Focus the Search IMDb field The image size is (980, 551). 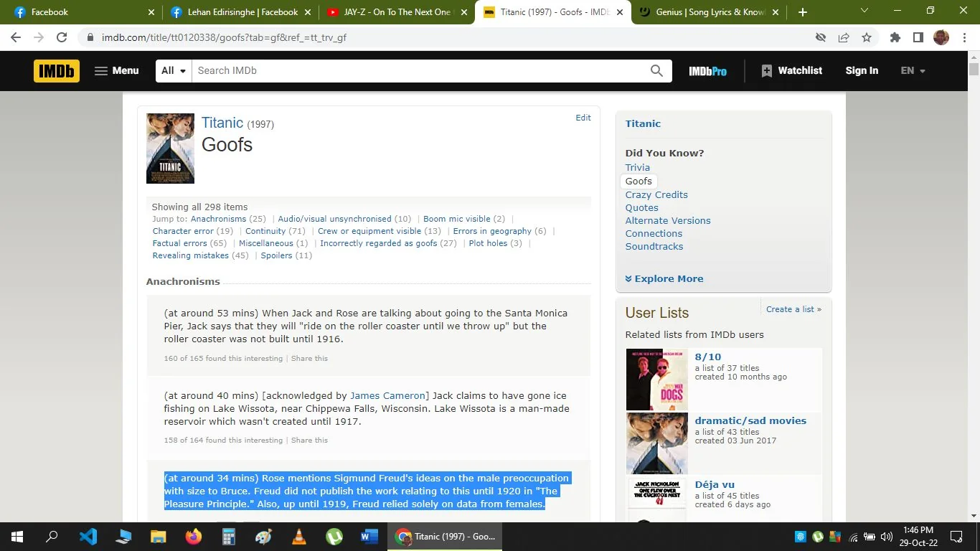[x=418, y=70]
